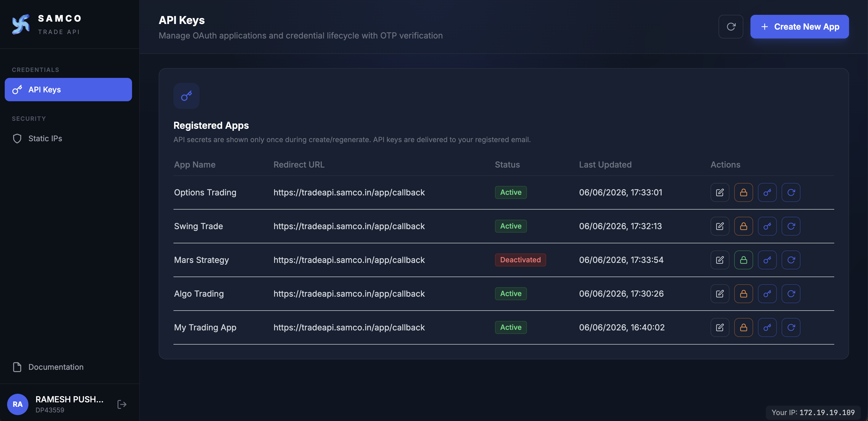Open key action for Swing Trade
The width and height of the screenshot is (868, 421).
pos(767,226)
